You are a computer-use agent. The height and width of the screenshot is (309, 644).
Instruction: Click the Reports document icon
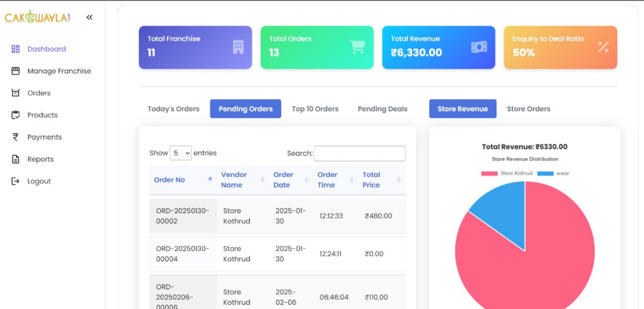15,159
